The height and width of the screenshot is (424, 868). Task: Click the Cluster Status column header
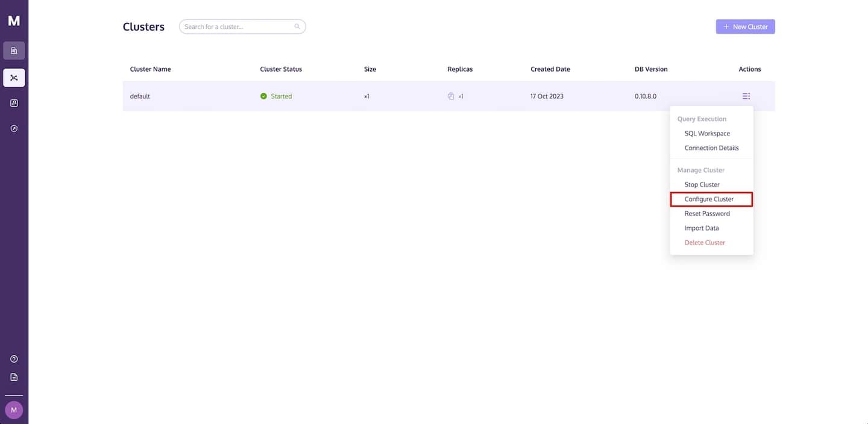[281, 69]
